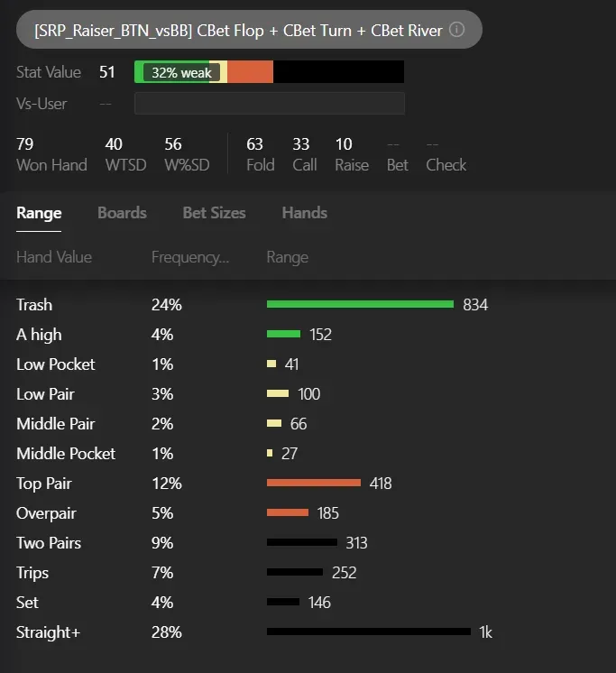Click the SRP_Raiser_BTN_vsBB title pill
Screen dimensions: 616x673
(239, 30)
